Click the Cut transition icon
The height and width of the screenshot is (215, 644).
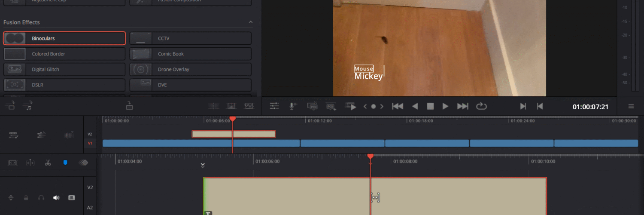click(x=213, y=105)
